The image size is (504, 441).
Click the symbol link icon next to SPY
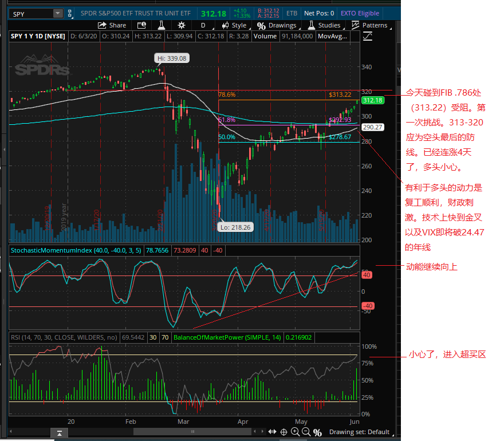coord(69,14)
